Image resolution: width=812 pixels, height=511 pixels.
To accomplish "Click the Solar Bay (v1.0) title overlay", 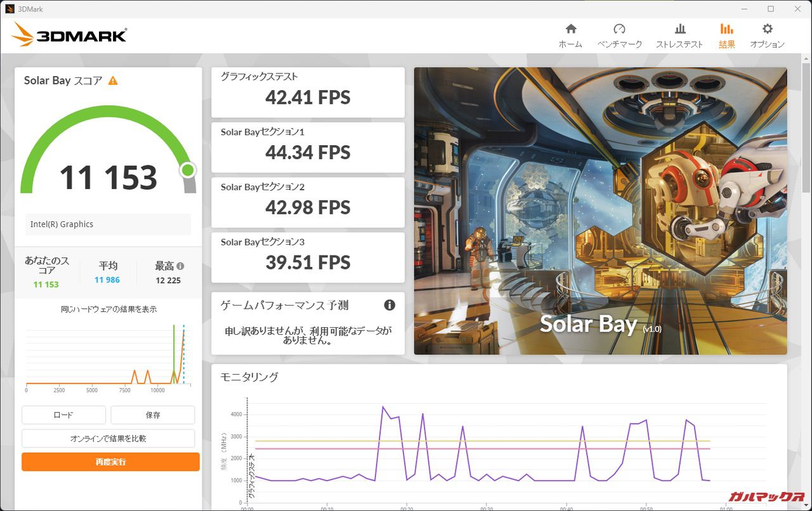I will click(x=600, y=325).
